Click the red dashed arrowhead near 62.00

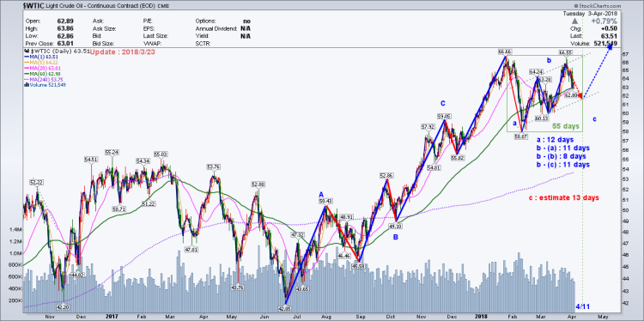(x=580, y=95)
